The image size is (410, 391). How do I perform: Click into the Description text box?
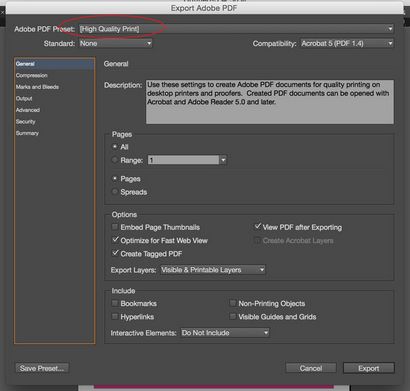(x=270, y=102)
